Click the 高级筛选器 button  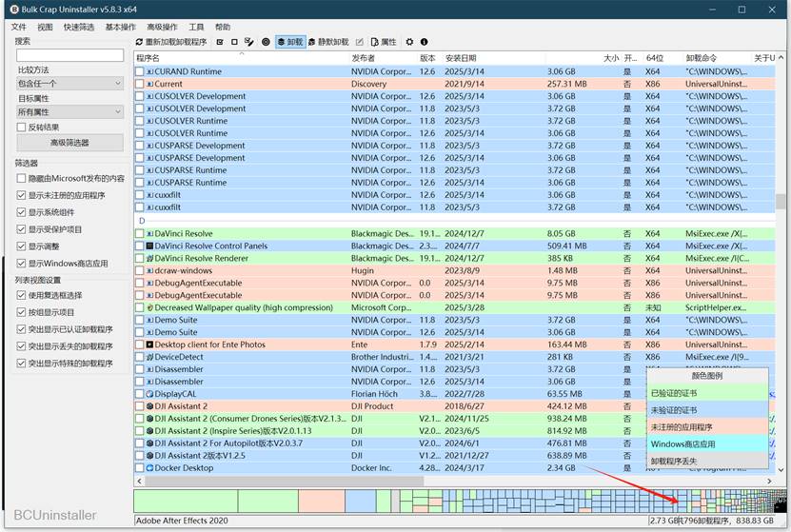pyautogui.click(x=70, y=143)
